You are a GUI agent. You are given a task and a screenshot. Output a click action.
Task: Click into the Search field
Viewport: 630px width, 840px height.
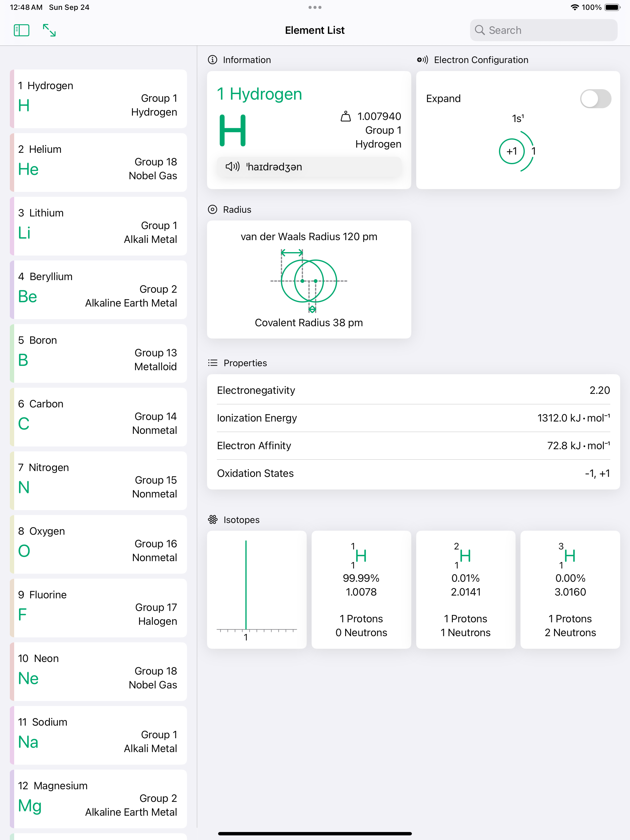point(543,30)
